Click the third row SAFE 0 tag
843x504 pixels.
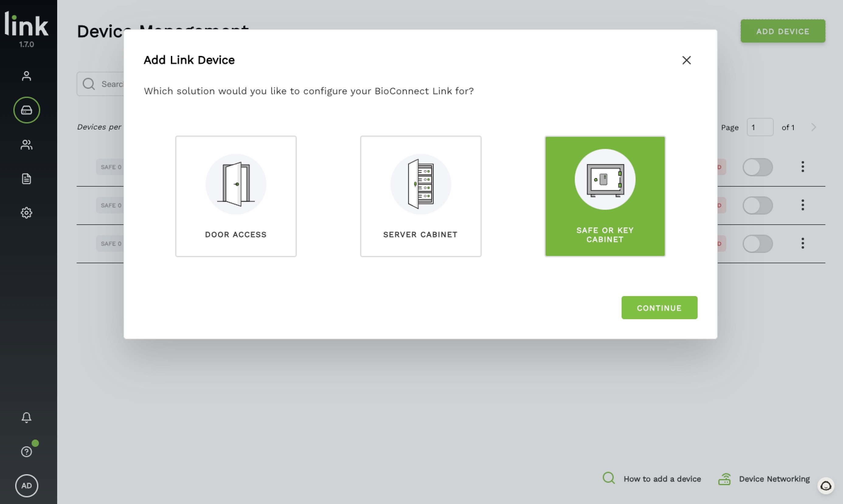pos(110,244)
